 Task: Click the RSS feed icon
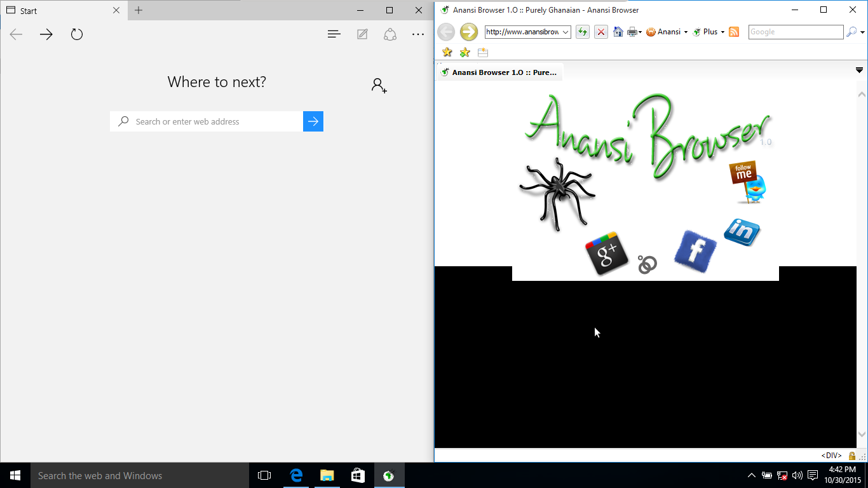(734, 32)
